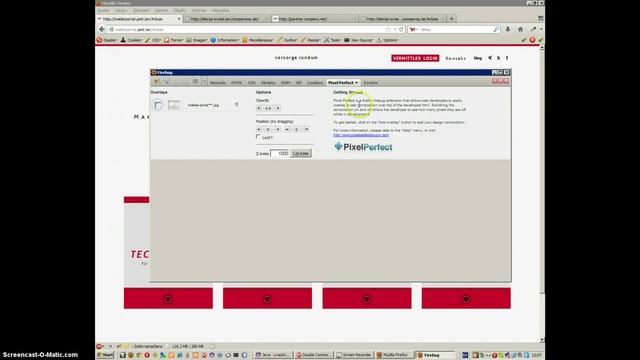Reload the page in Firefox

(x=401, y=29)
